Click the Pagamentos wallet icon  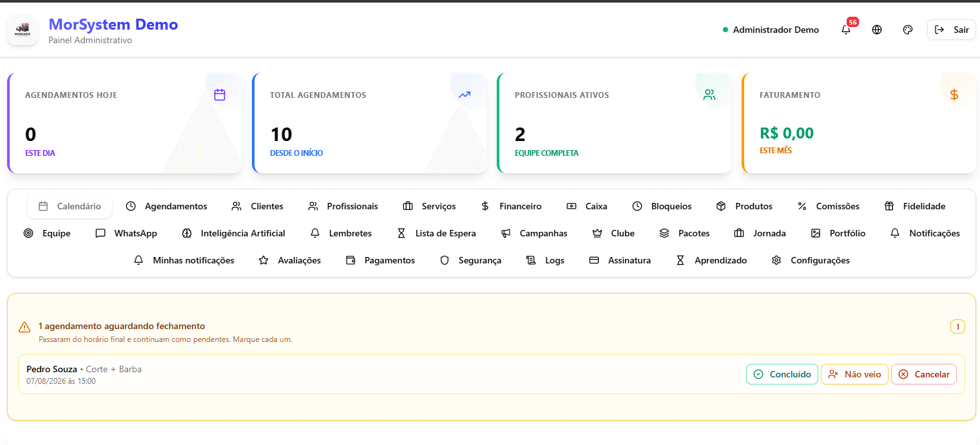[351, 260]
